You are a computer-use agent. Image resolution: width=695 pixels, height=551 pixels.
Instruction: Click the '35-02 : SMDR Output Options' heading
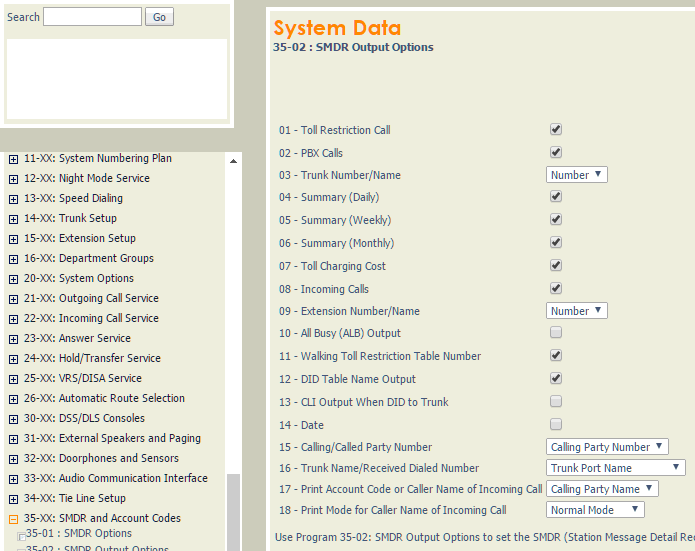click(x=353, y=47)
